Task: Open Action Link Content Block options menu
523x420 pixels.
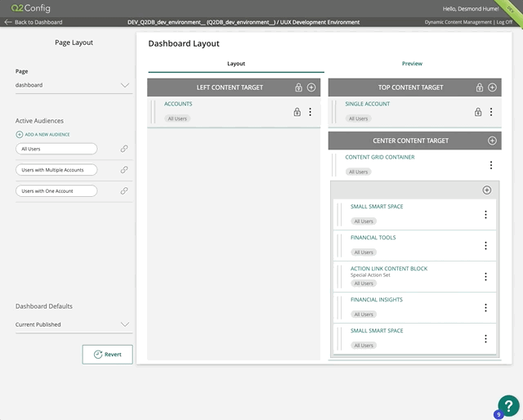Action: point(485,276)
